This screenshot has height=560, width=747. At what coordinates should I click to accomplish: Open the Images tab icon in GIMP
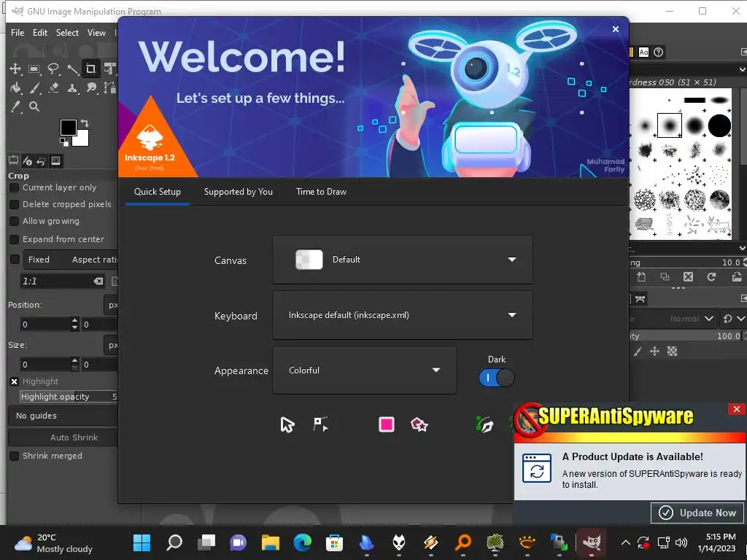tap(55, 161)
